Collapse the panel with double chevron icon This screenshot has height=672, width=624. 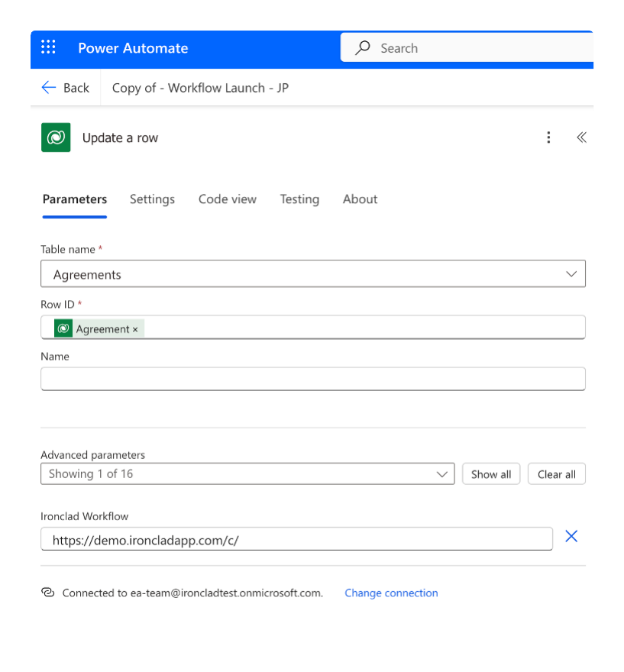tap(581, 137)
